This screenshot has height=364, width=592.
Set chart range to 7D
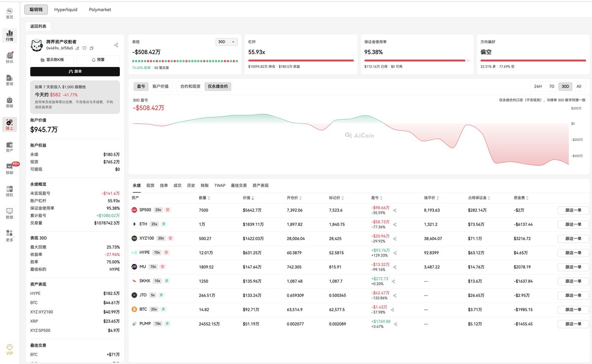[x=552, y=86]
